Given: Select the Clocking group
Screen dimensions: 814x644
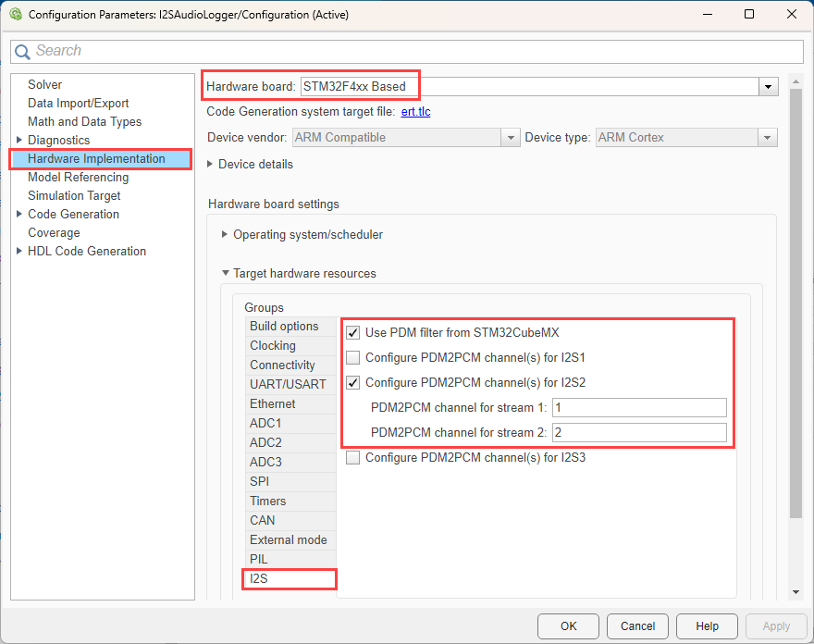Looking at the screenshot, I should coord(273,346).
